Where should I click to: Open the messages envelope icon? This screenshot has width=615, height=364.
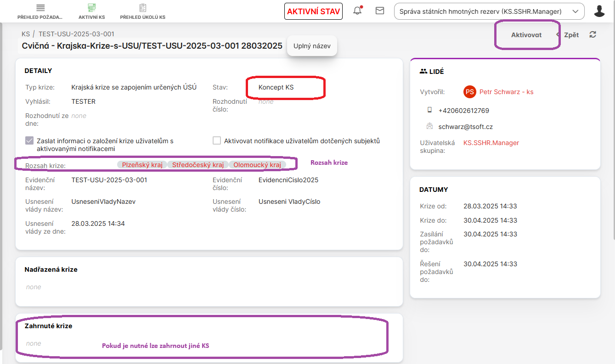pos(380,11)
